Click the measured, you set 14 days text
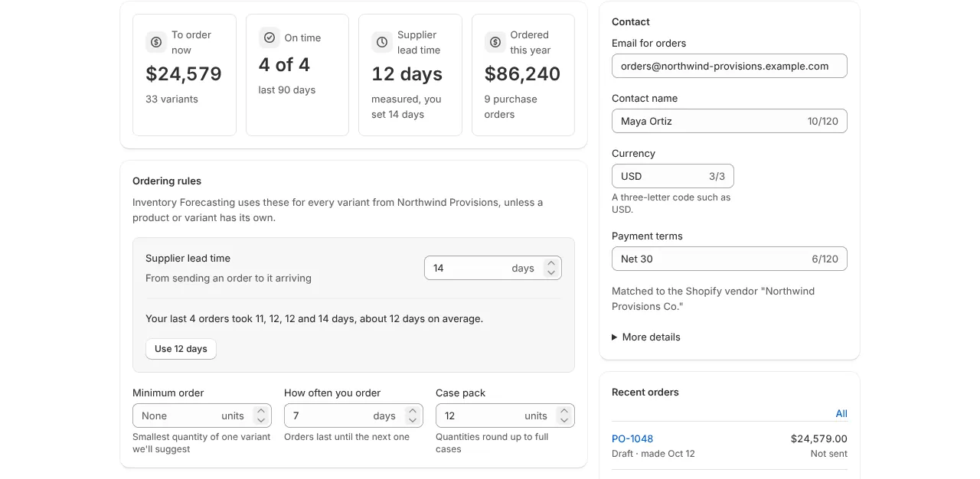Image resolution: width=980 pixels, height=479 pixels. [407, 106]
